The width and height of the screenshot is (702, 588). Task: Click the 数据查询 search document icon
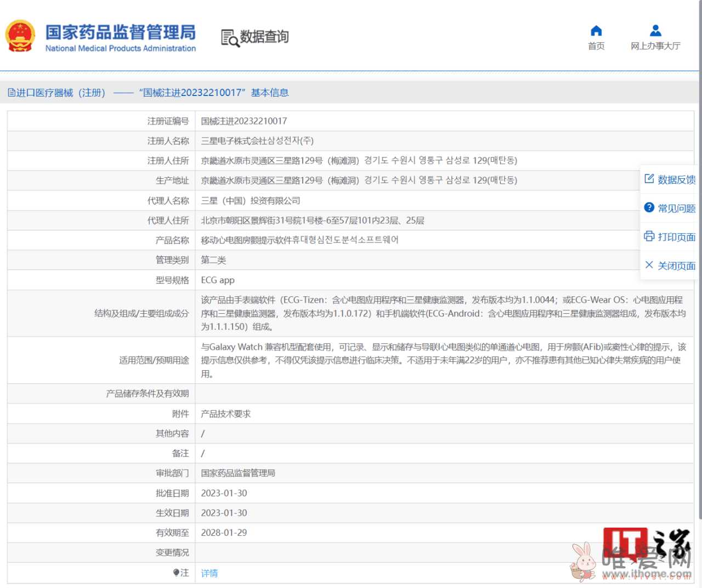pos(230,38)
